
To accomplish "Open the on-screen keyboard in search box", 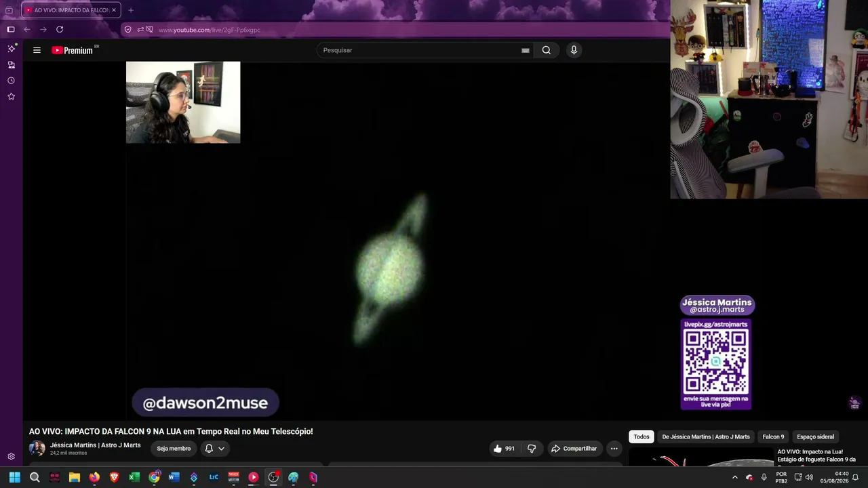I will (526, 50).
